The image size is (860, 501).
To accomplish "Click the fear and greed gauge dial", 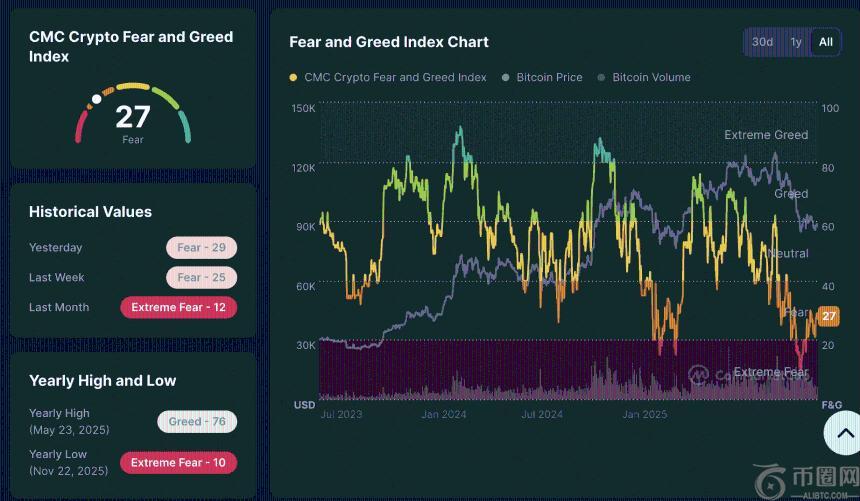I will pos(133,115).
